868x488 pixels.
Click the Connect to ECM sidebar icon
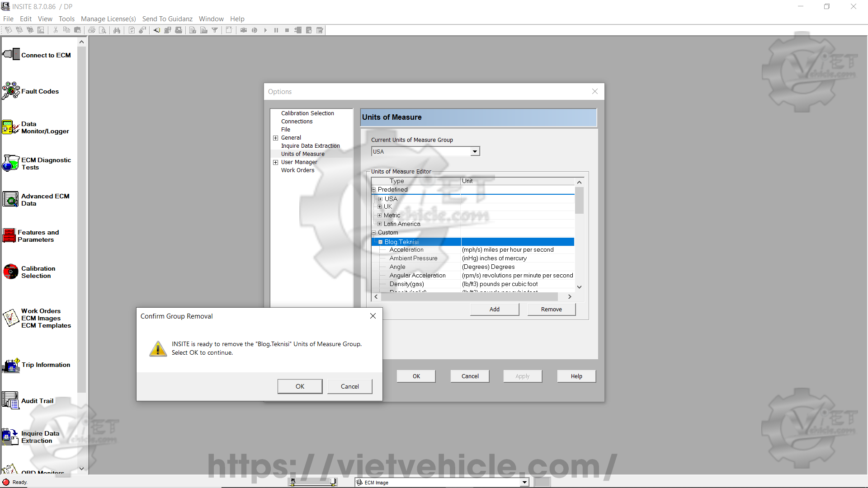click(11, 55)
